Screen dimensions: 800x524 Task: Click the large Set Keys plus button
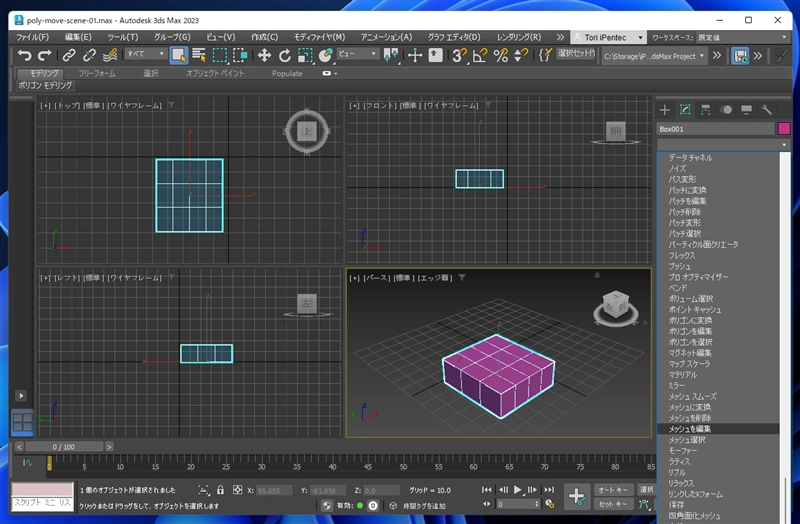point(577,496)
